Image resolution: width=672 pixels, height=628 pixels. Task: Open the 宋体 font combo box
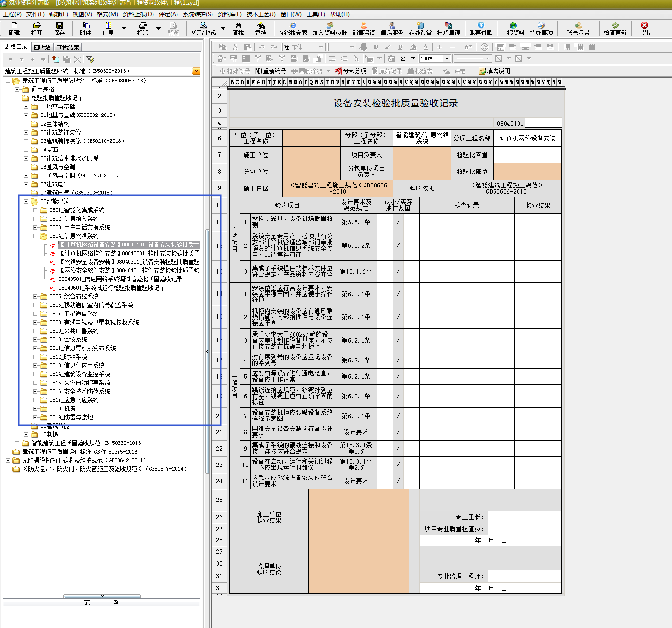(x=304, y=47)
